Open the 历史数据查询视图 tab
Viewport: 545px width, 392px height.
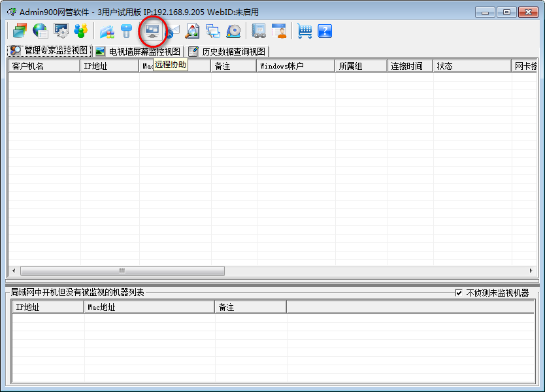[x=227, y=52]
